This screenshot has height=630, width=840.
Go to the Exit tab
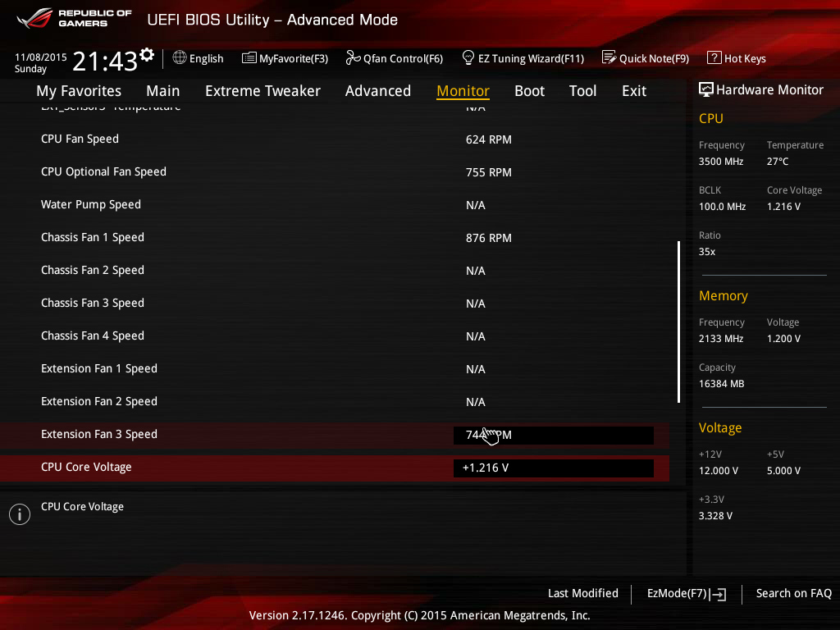(x=634, y=91)
